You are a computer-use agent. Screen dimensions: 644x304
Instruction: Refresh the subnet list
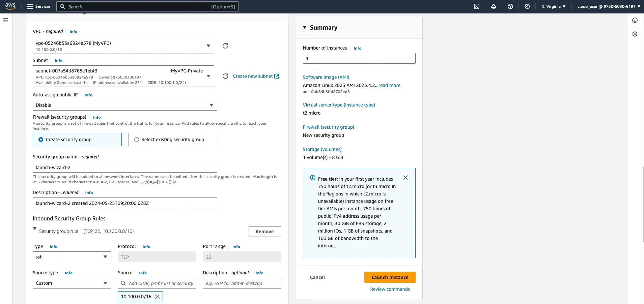[225, 76]
